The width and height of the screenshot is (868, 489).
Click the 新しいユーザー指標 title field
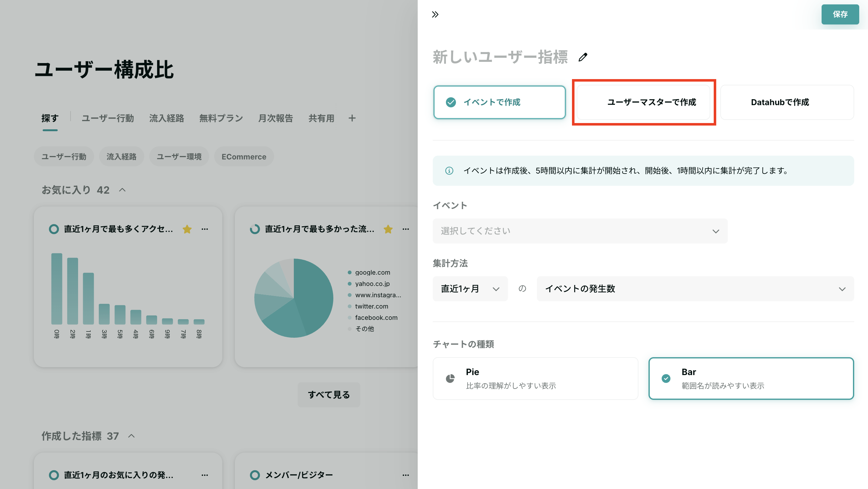tap(500, 57)
